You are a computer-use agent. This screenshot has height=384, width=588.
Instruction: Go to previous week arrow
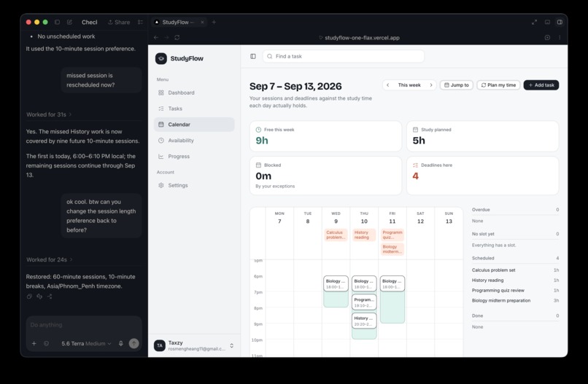388,85
